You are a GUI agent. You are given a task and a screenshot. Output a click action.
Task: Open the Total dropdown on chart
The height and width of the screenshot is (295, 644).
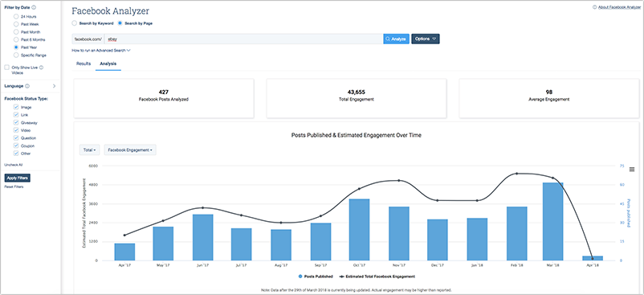coord(90,150)
